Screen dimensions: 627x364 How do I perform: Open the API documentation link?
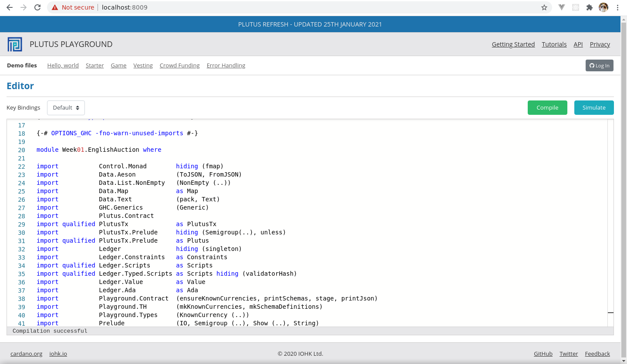pos(578,44)
